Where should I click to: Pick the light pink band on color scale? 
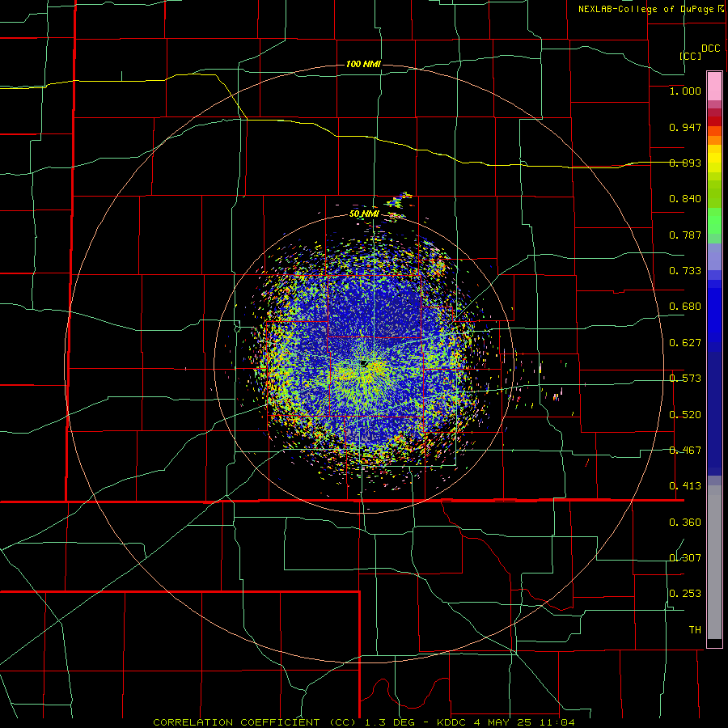pyautogui.click(x=714, y=87)
